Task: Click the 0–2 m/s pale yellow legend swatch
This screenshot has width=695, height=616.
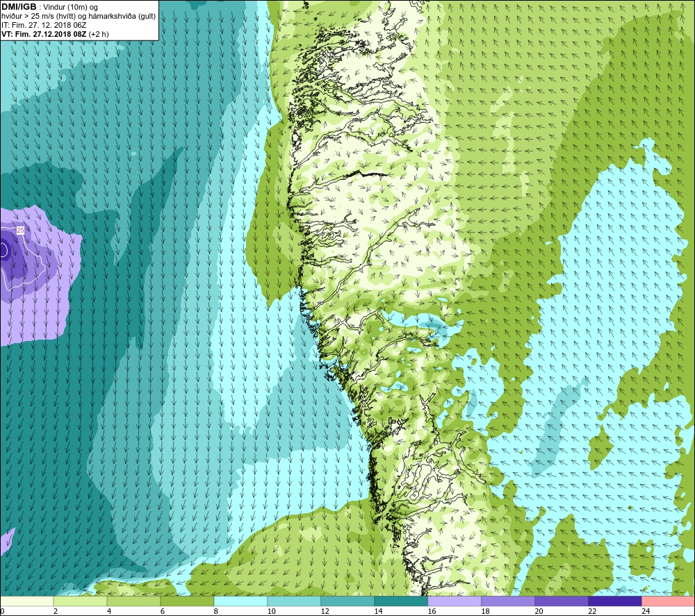Action: [x=27, y=601]
